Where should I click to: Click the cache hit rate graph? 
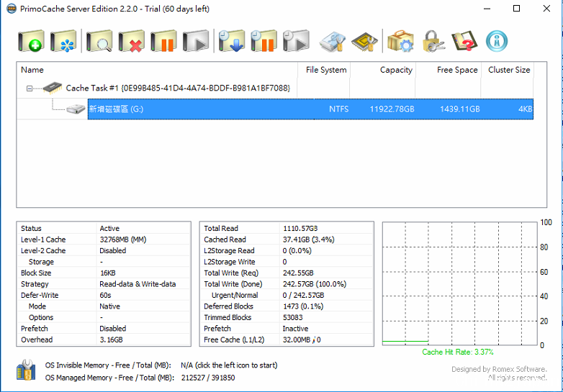[x=460, y=283]
